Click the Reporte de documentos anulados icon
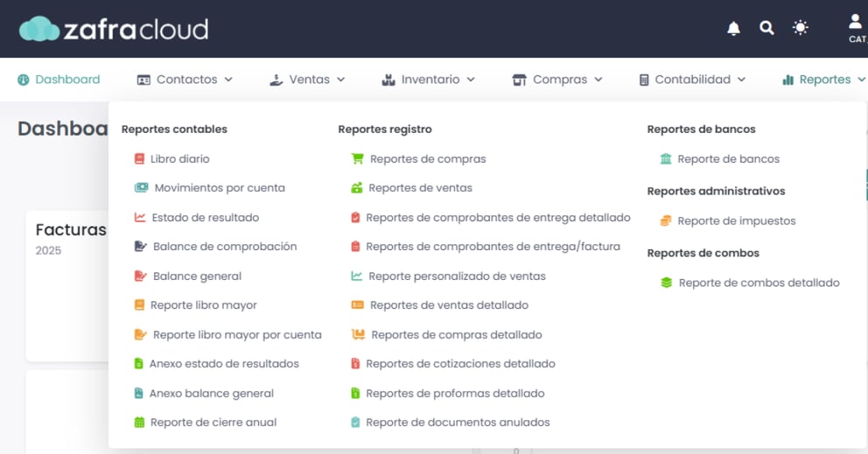 tap(355, 423)
